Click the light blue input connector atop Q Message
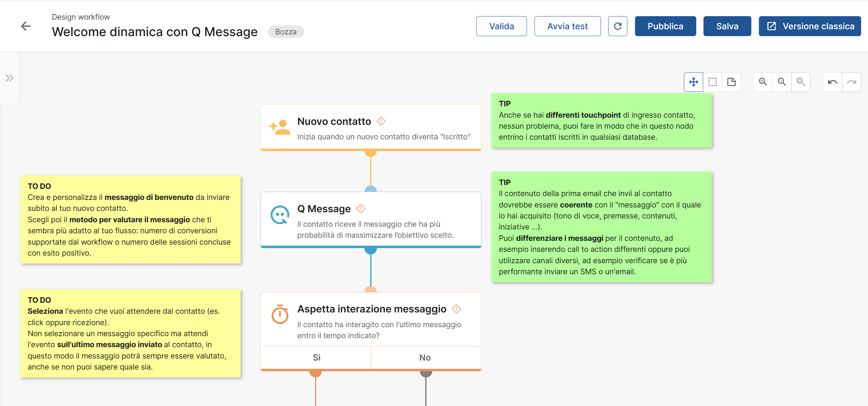 [371, 189]
